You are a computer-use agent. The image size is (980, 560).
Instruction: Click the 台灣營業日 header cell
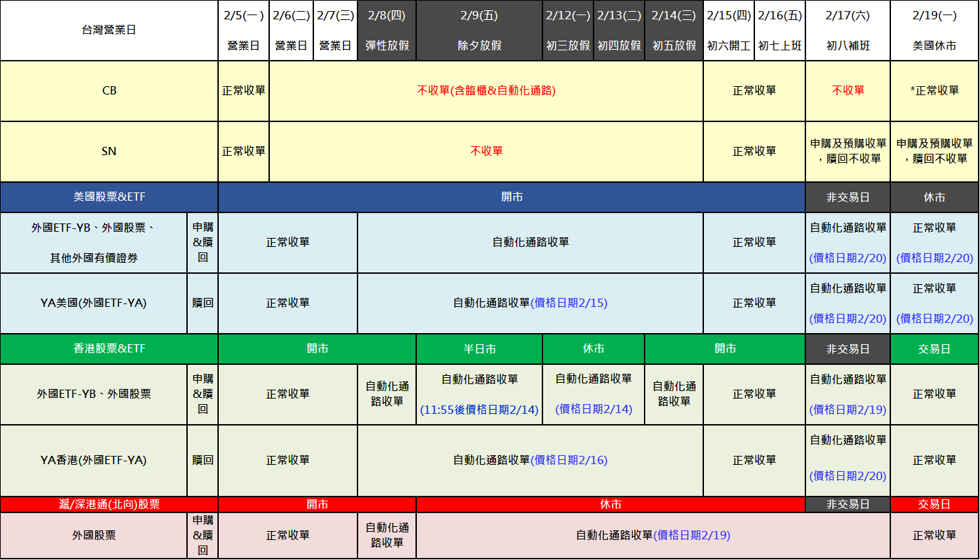[x=109, y=30]
